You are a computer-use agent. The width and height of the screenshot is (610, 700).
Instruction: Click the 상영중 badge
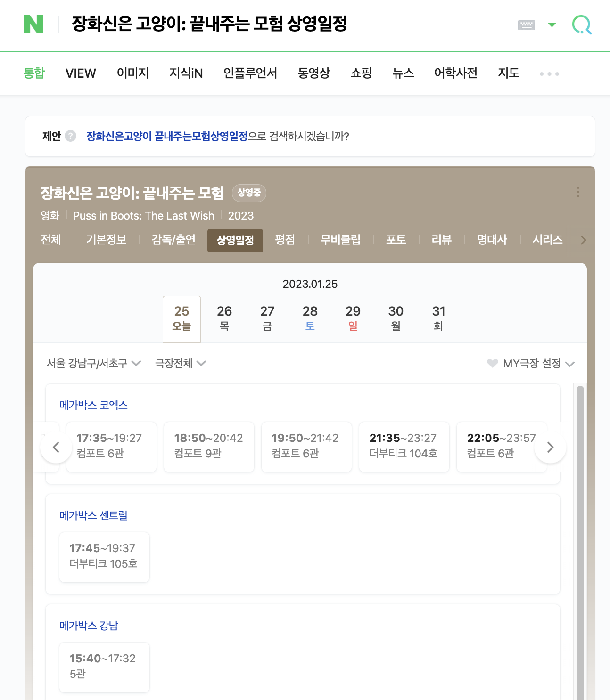[x=249, y=193]
